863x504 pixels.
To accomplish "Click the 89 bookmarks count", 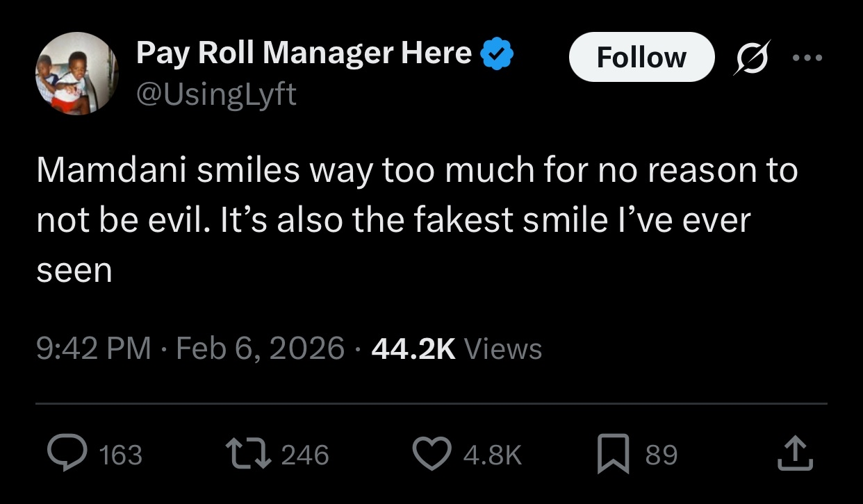I will pos(661,455).
